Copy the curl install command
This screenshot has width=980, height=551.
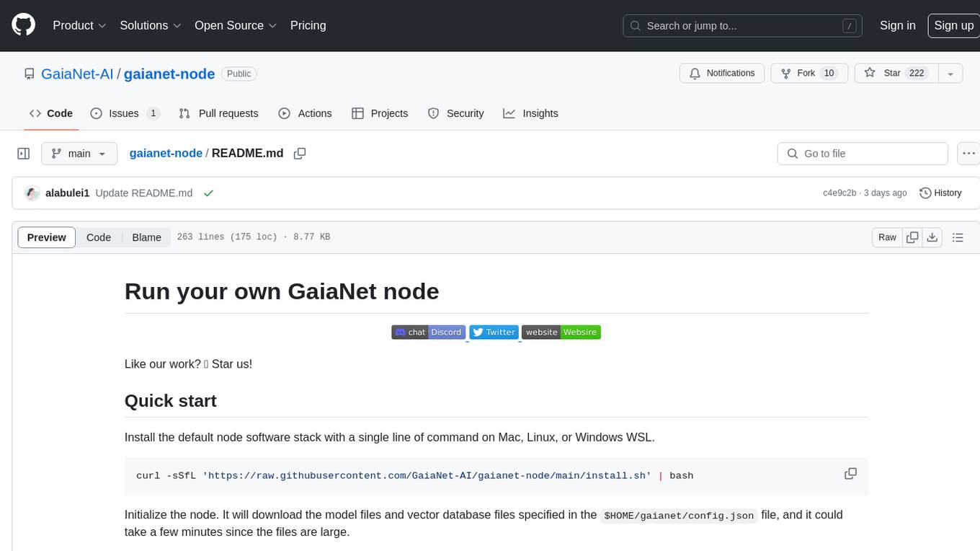tap(850, 474)
